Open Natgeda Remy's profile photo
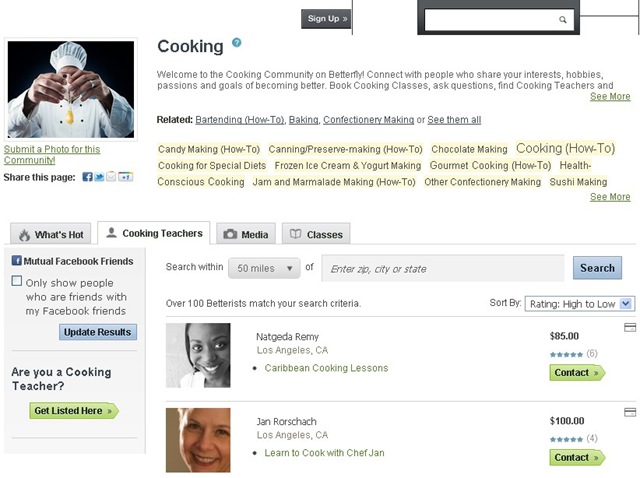The height and width of the screenshot is (478, 640). coord(198,355)
